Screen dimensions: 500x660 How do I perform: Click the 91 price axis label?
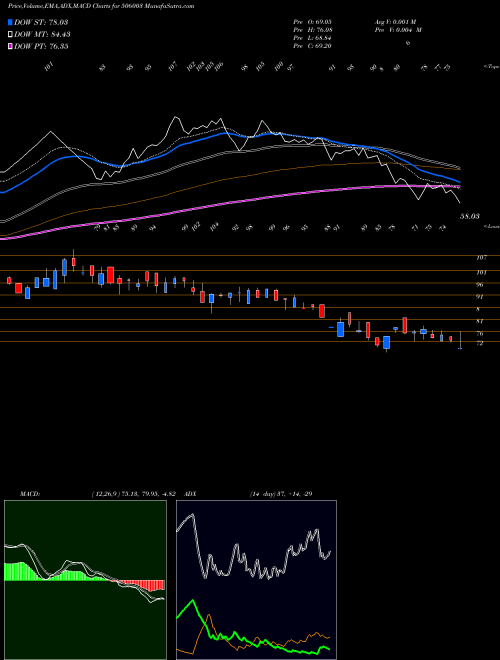tap(480, 297)
